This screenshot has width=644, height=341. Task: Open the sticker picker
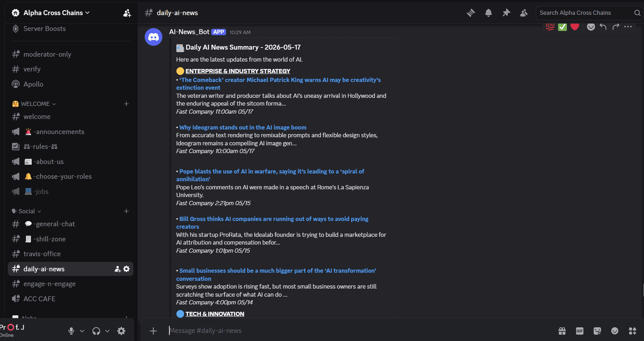click(x=597, y=331)
